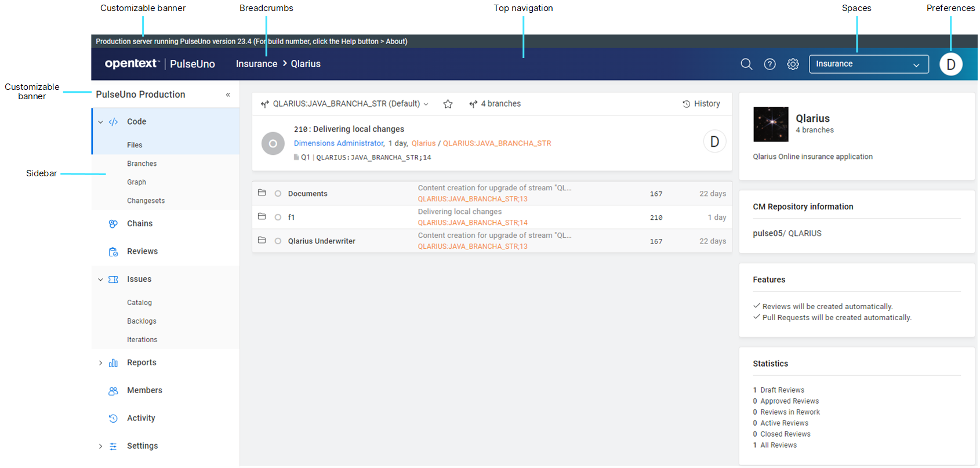Image resolution: width=980 pixels, height=468 pixels.
Task: Click the Dimensions Administrator link
Action: 339,143
